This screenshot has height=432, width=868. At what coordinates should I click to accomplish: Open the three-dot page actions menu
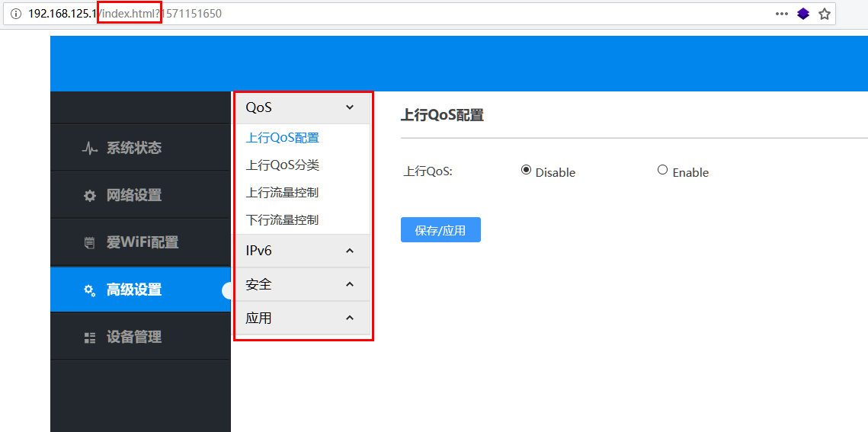tap(782, 14)
